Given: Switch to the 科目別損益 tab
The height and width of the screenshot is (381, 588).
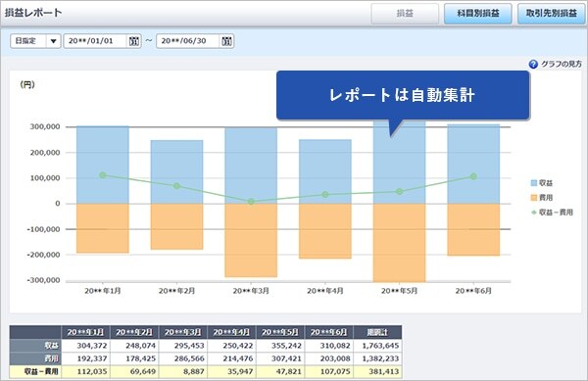Looking at the screenshot, I should pyautogui.click(x=478, y=14).
